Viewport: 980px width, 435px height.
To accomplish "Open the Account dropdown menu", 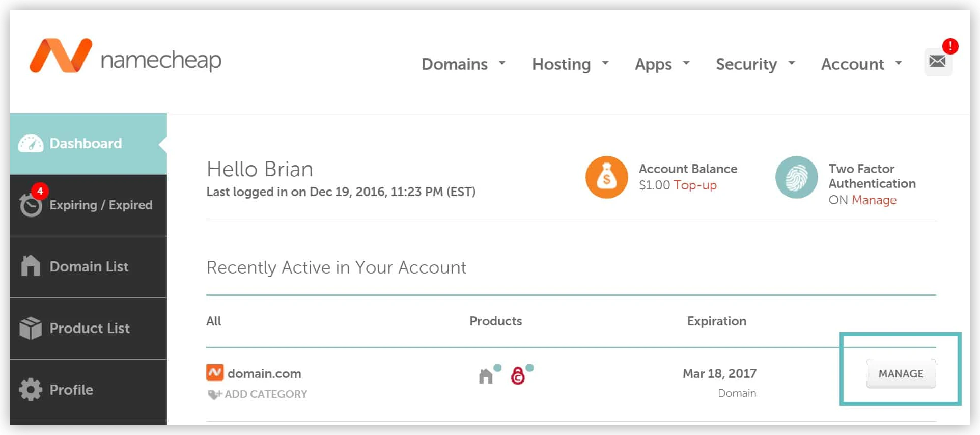I will (x=861, y=64).
